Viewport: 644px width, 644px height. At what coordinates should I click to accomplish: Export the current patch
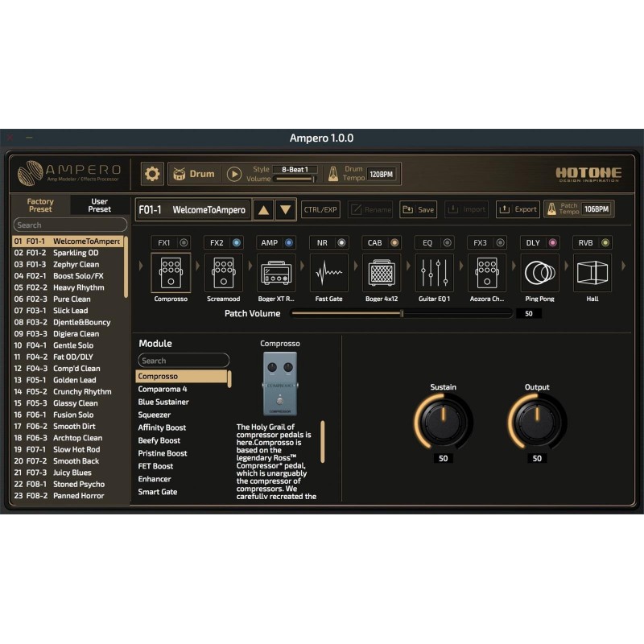(518, 209)
